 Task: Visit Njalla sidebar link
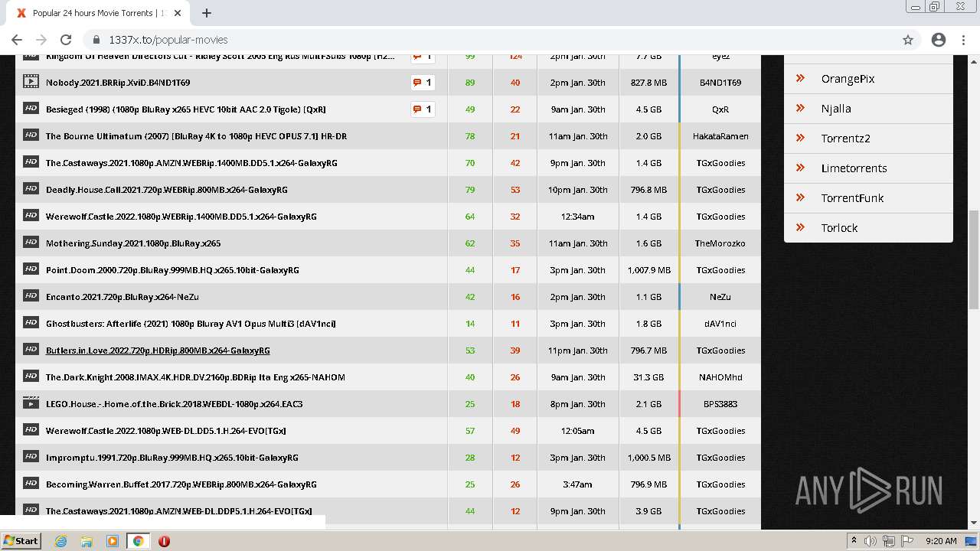[x=836, y=109]
